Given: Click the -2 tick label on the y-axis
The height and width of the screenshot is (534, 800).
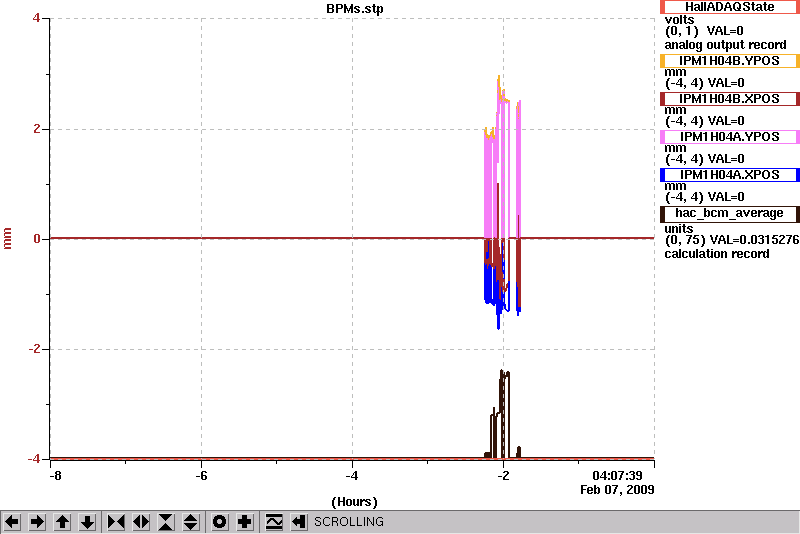Looking at the screenshot, I should pyautogui.click(x=33, y=349).
